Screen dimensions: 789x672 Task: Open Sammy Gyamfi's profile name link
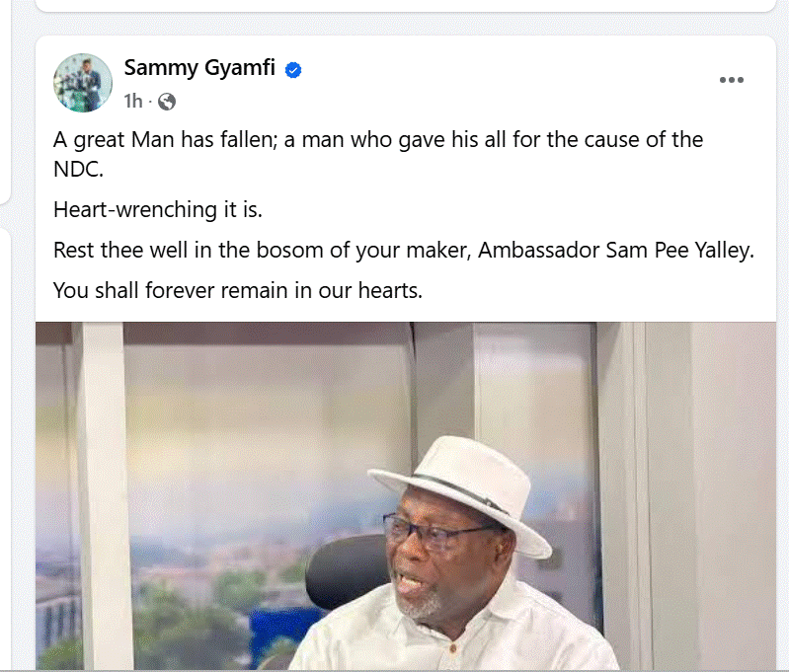tap(199, 68)
